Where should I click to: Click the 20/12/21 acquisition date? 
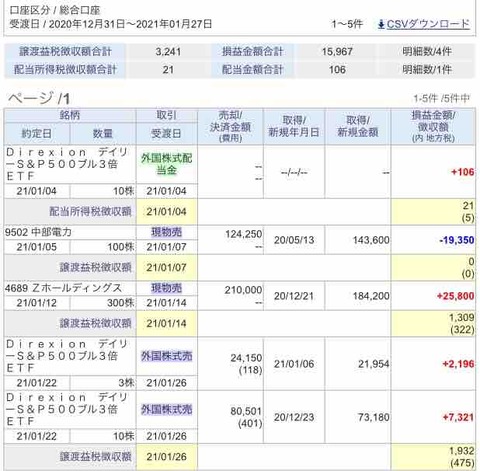pyautogui.click(x=294, y=296)
